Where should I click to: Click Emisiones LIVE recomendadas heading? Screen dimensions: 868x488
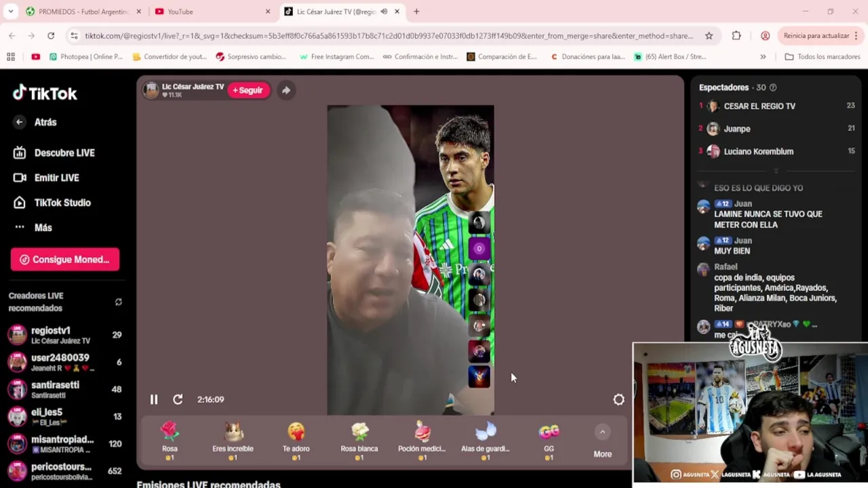[209, 484]
